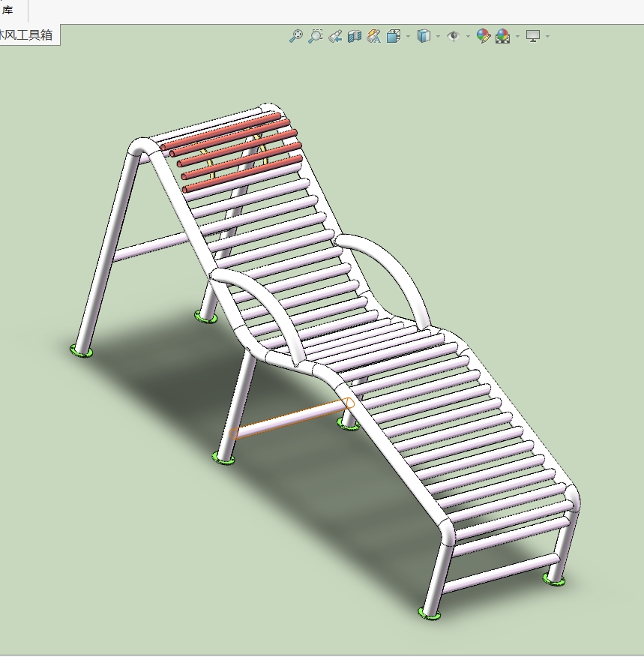Expand the Hide/Show Items dropdown arrow
Image resolution: width=644 pixels, height=657 pixels.
(x=468, y=37)
